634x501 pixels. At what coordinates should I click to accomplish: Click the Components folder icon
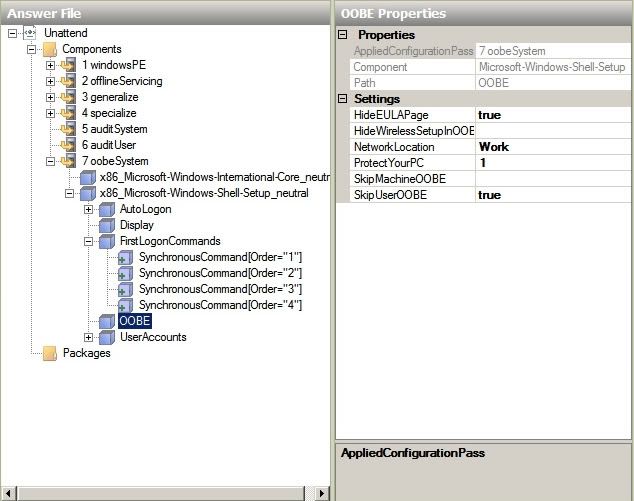point(49,49)
